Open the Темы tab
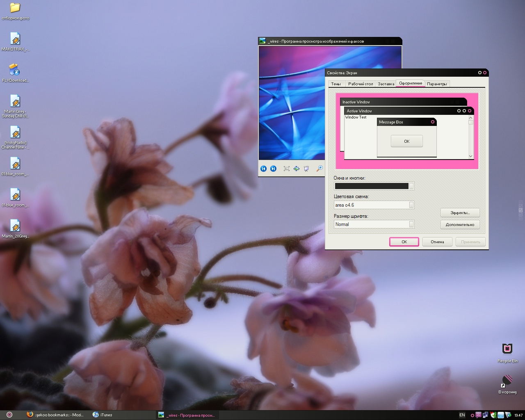This screenshot has height=420, width=525. click(336, 84)
